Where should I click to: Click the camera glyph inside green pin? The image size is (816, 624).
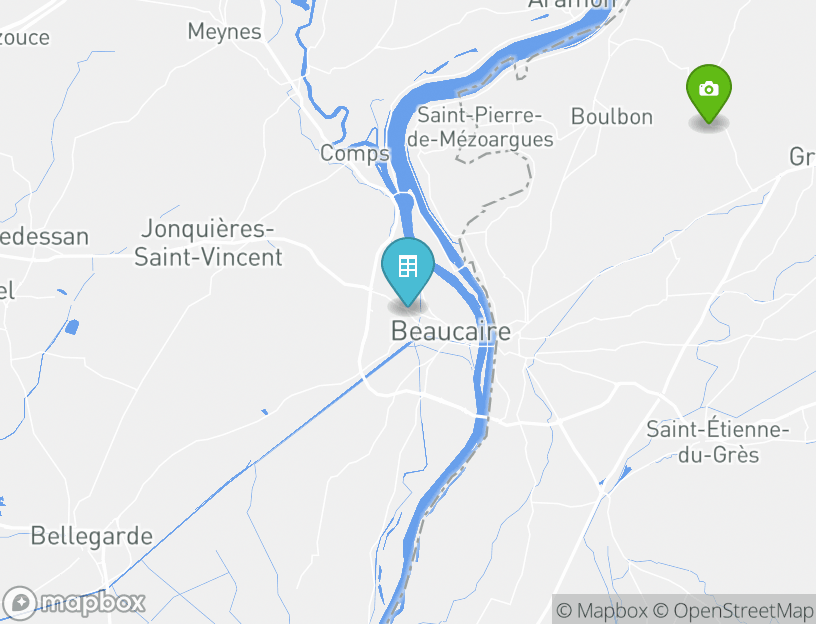click(x=708, y=89)
